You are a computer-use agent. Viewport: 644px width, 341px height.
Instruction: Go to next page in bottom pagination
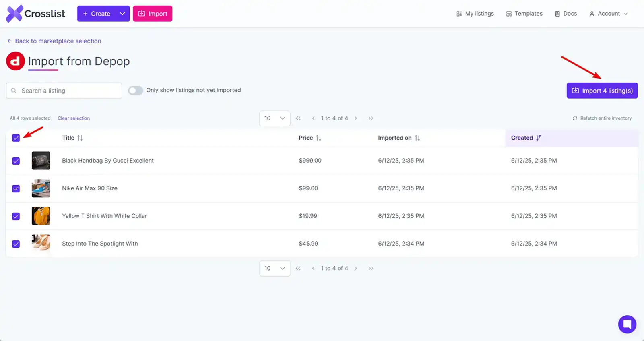point(356,269)
